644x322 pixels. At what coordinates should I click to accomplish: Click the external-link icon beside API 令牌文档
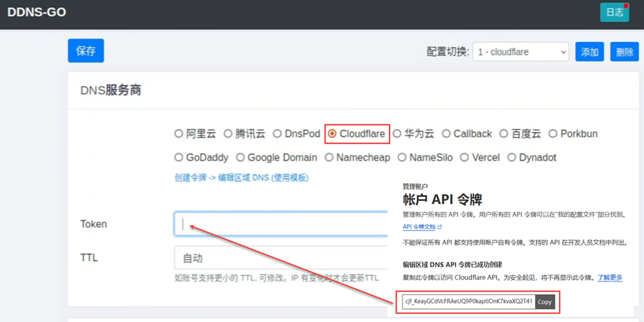[x=439, y=227]
